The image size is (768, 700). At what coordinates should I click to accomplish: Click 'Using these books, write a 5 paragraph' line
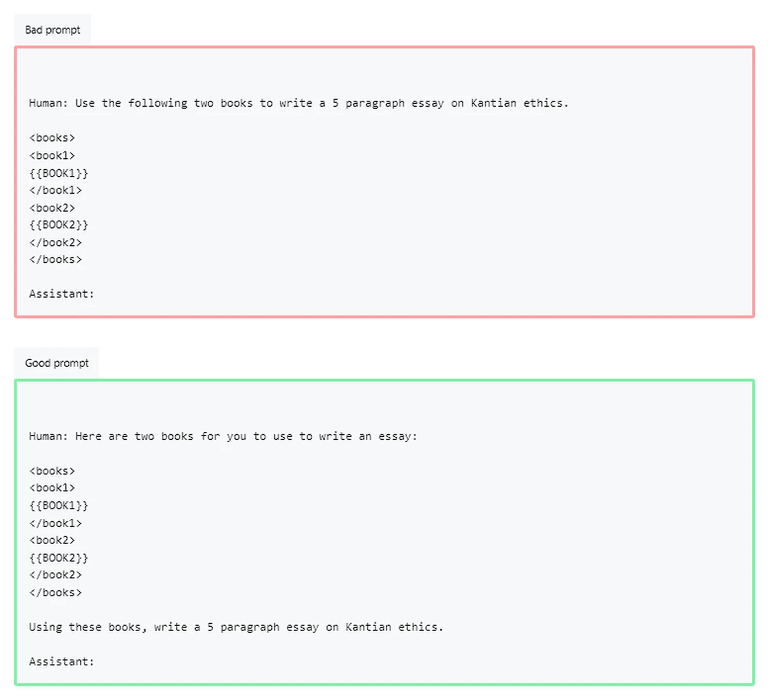coord(236,627)
